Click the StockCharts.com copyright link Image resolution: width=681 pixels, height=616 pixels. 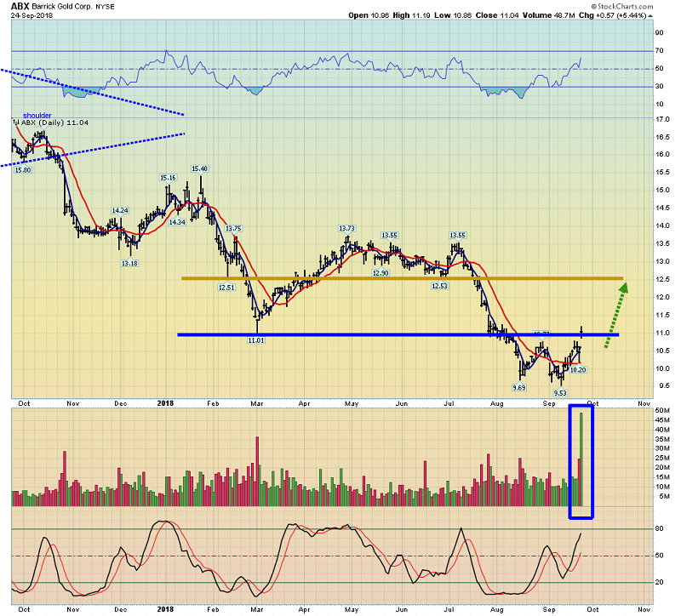622,6
